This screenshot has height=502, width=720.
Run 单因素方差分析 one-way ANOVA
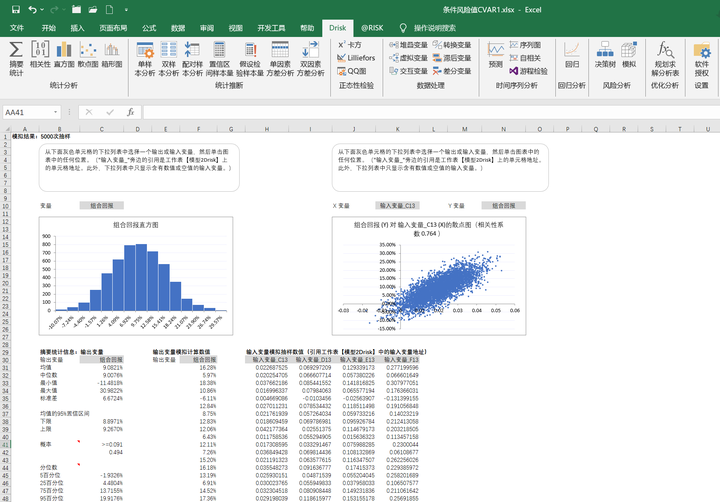280,58
